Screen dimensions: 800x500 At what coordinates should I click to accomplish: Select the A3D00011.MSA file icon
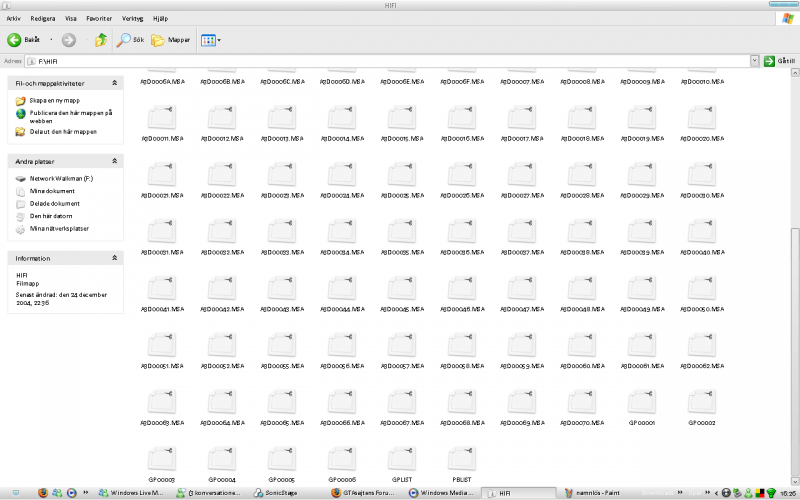click(x=161, y=118)
